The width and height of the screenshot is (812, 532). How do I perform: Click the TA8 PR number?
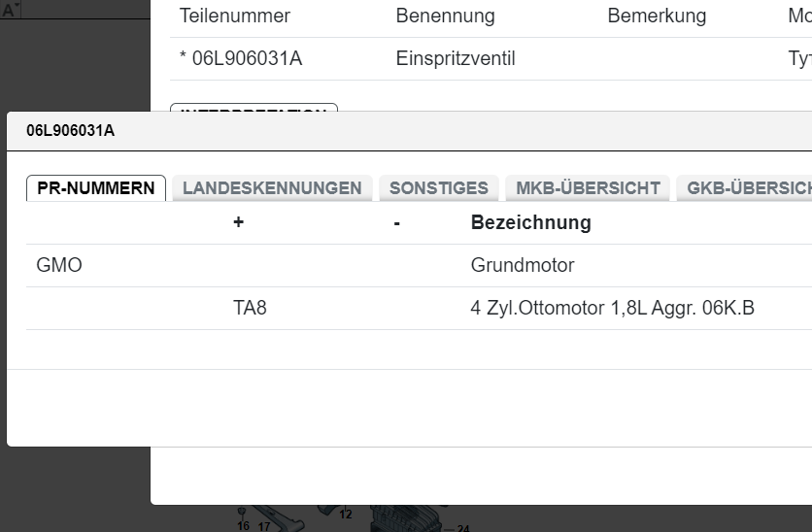click(250, 309)
